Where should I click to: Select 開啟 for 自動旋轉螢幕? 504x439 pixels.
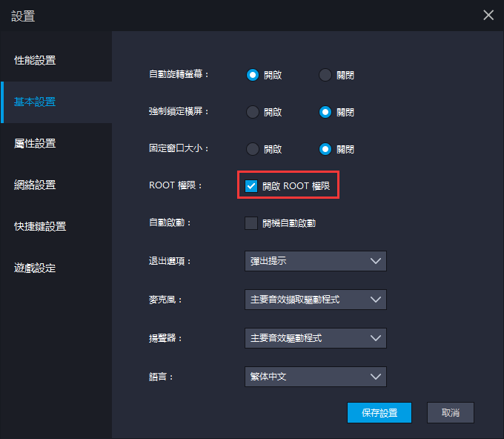[253, 75]
